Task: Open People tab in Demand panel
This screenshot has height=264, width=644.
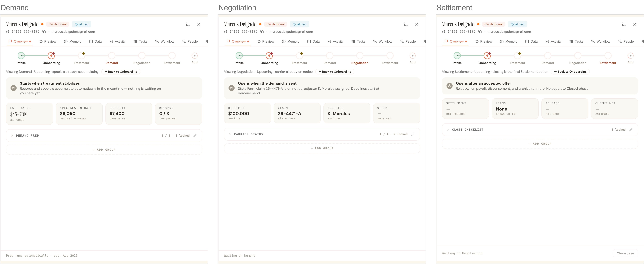Action: [190, 42]
